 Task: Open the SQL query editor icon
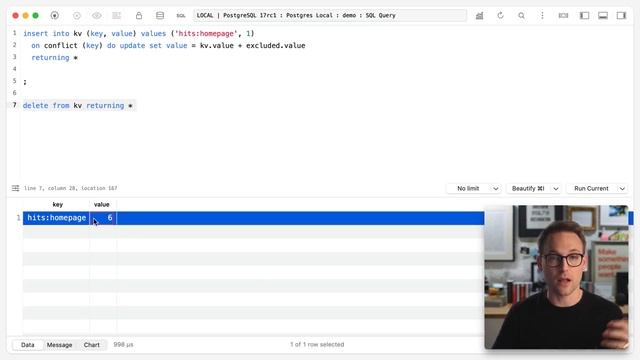(x=181, y=16)
